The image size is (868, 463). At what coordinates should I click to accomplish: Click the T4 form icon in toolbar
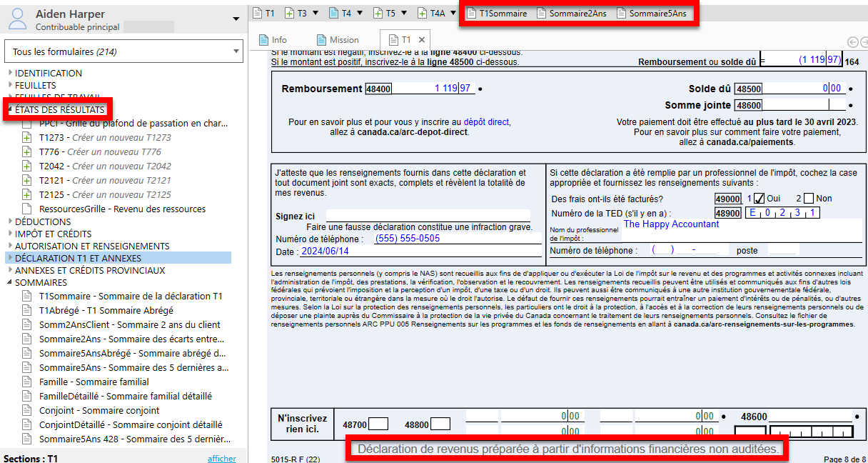point(334,13)
